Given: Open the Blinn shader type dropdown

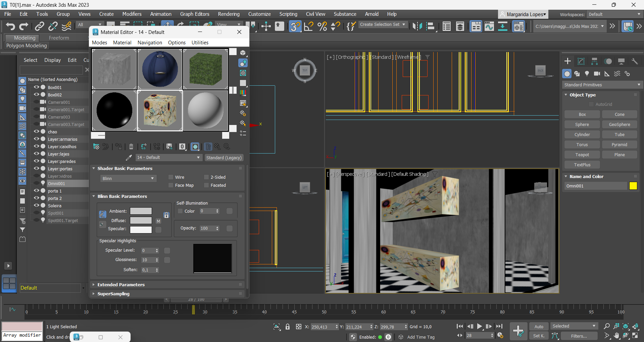Looking at the screenshot, I should 128,178.
